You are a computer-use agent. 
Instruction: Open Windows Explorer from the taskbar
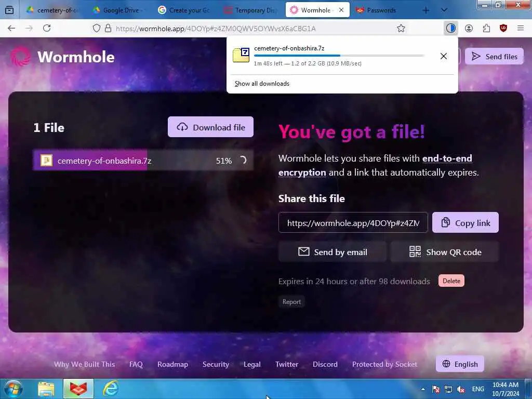[46, 389]
